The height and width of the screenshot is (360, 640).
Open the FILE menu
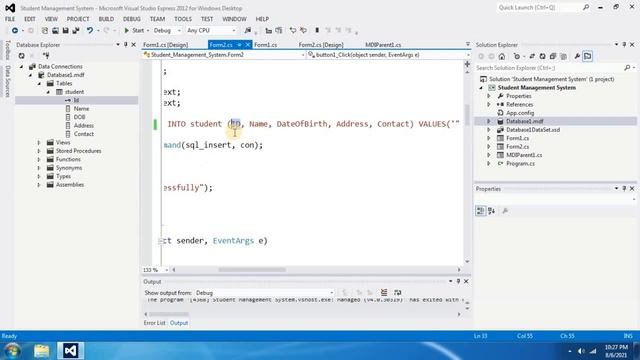point(10,19)
